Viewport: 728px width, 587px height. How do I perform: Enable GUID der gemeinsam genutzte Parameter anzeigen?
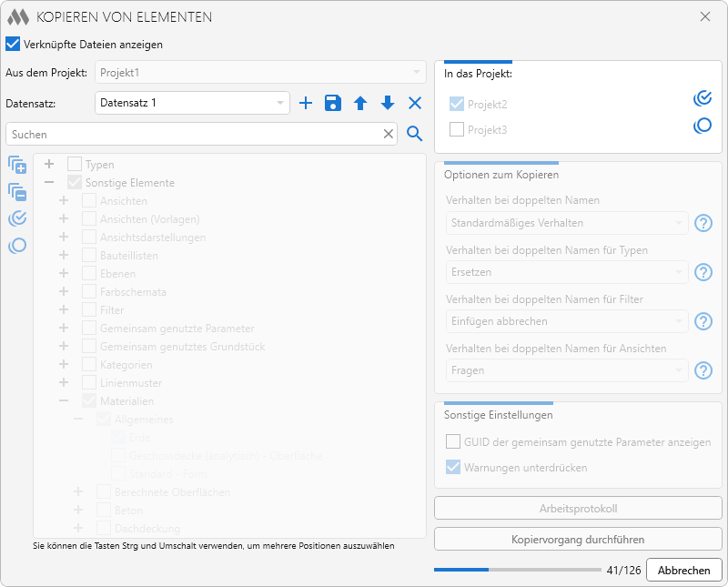[453, 442]
